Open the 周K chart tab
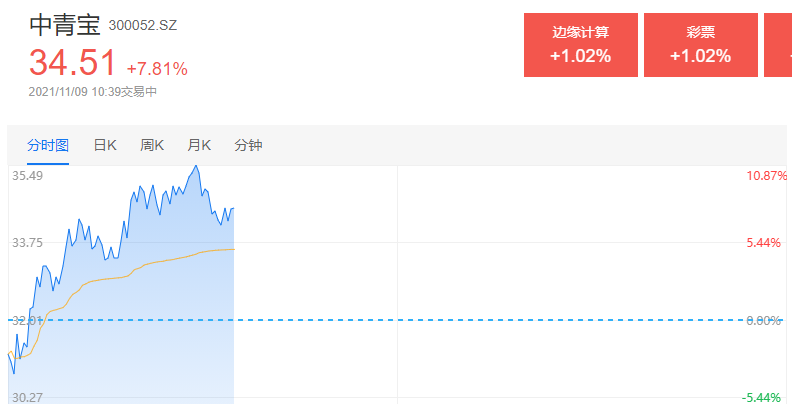Viewport: 792px width, 404px height. click(152, 145)
